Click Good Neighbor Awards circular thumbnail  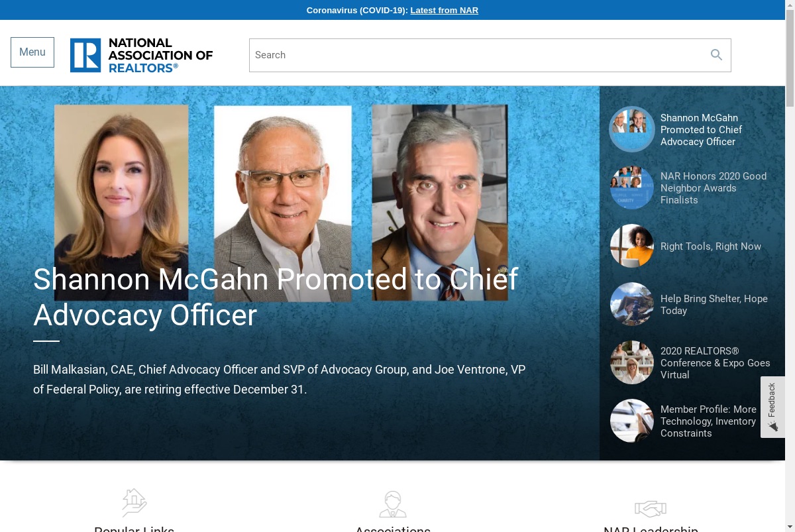632,188
